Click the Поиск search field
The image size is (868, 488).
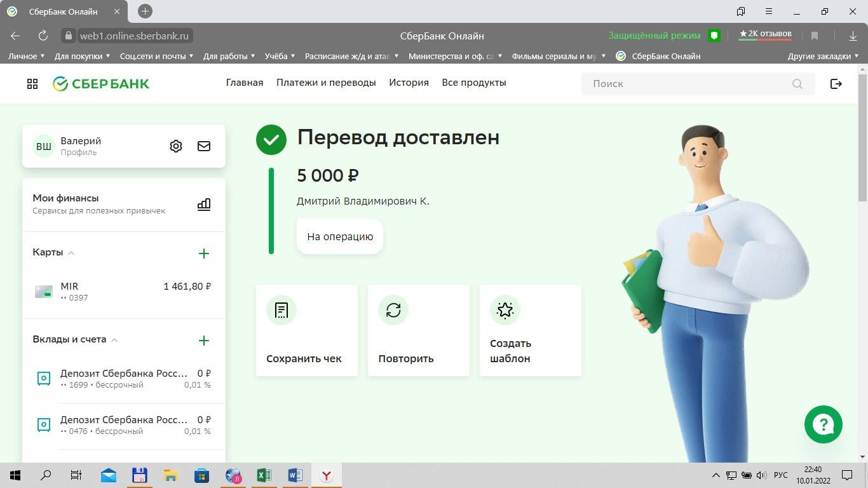689,84
